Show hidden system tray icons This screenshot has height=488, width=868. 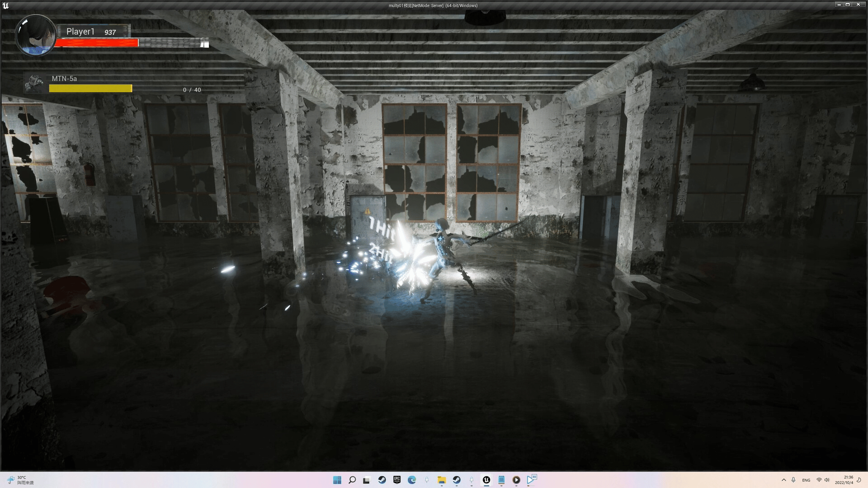(783, 480)
